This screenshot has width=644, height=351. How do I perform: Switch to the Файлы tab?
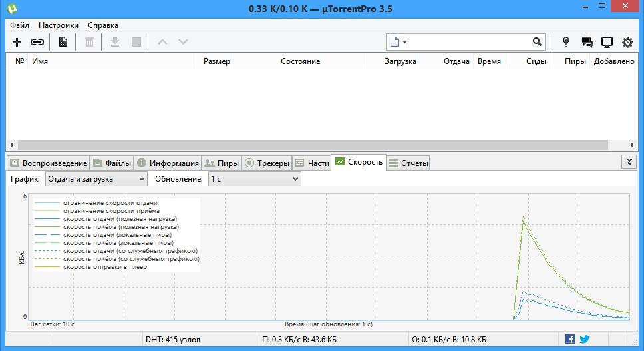112,163
